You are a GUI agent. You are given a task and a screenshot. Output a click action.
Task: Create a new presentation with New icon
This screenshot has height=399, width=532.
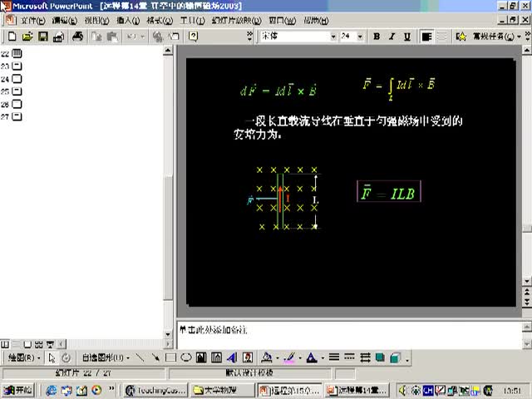[12, 37]
